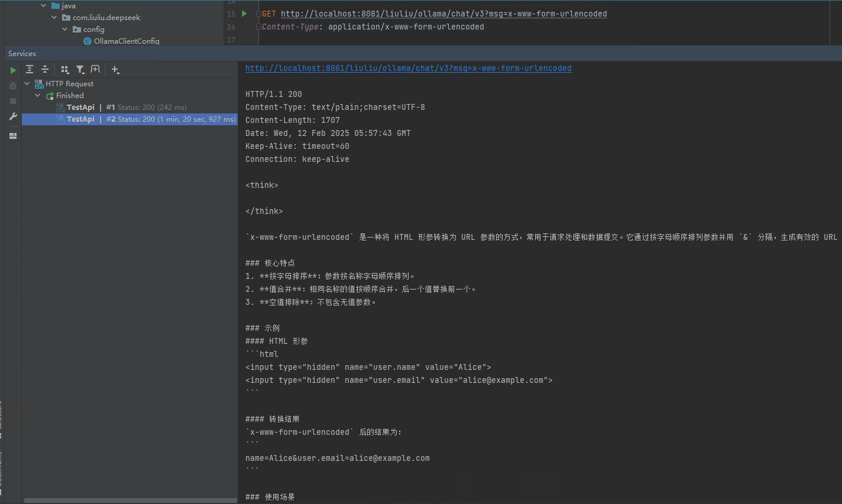Collapse the config package node
This screenshot has height=504, width=842.
[65, 30]
